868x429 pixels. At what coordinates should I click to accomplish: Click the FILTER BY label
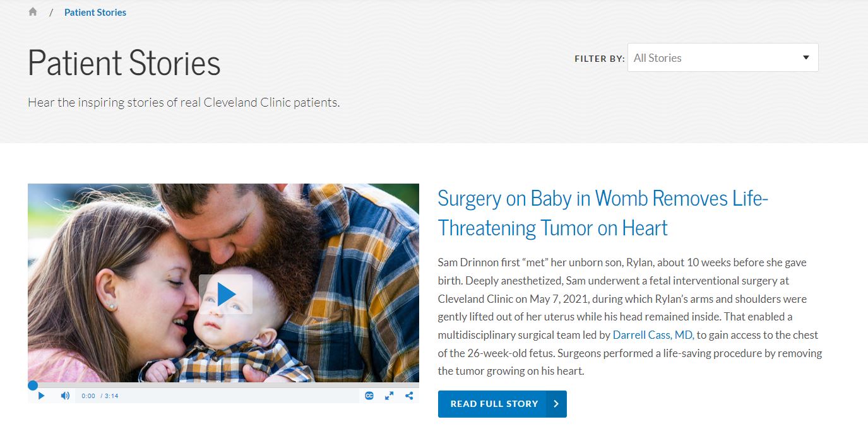pyautogui.click(x=599, y=59)
